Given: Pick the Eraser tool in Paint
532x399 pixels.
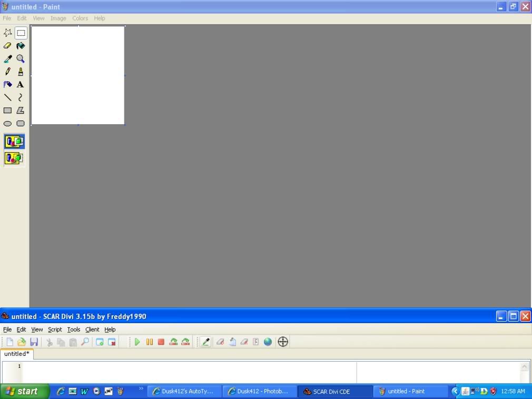Looking at the screenshot, I should coord(7,46).
